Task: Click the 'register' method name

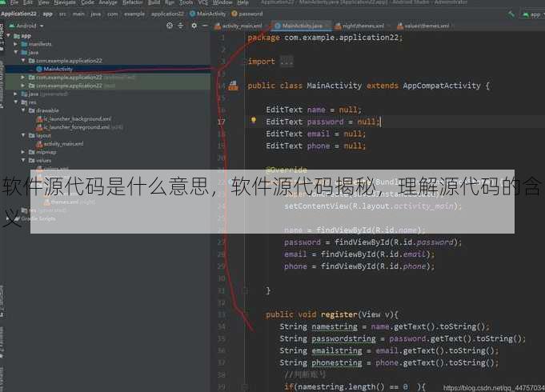Action: (339, 314)
